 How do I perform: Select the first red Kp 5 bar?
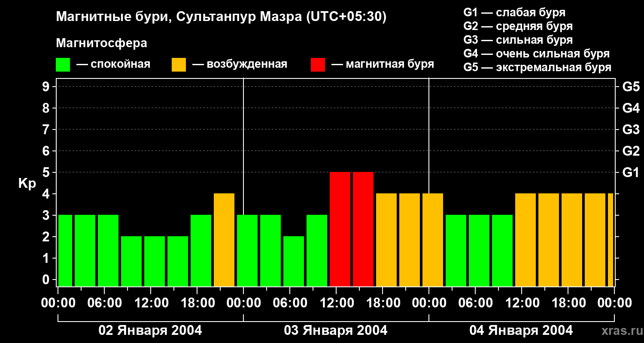coord(340,229)
